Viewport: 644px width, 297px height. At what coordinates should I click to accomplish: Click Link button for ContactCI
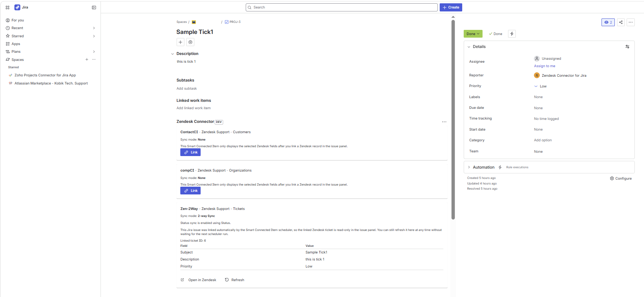coord(190,152)
